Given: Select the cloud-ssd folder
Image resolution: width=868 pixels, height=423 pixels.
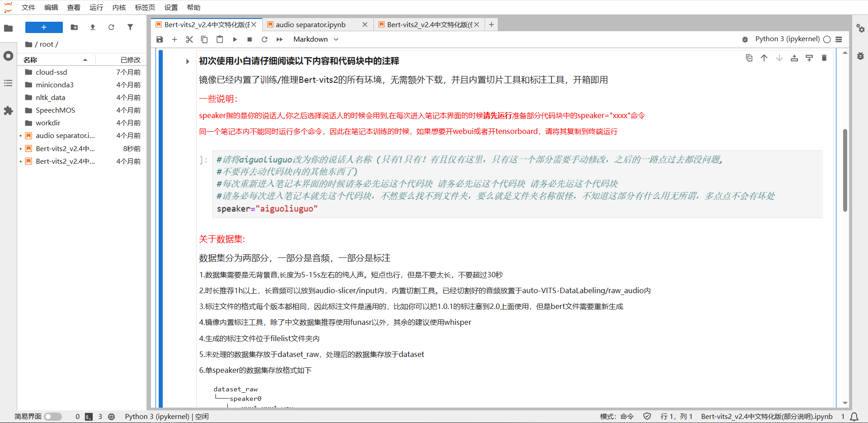Looking at the screenshot, I should click(82, 72).
